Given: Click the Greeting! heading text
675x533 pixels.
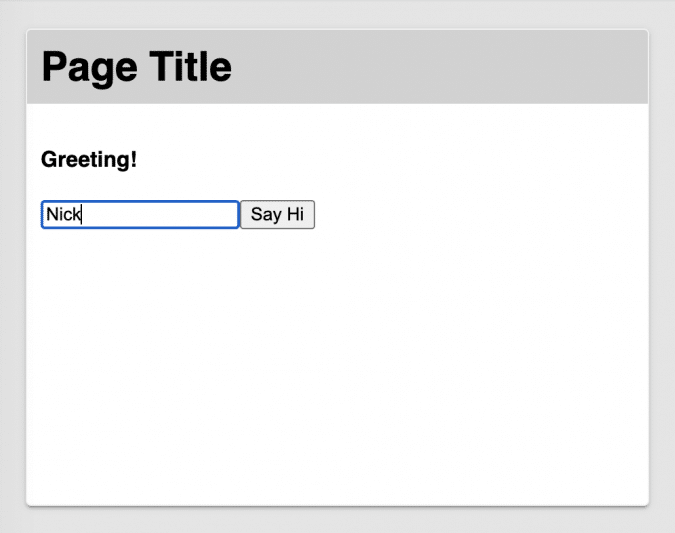Looking at the screenshot, I should tap(89, 159).
